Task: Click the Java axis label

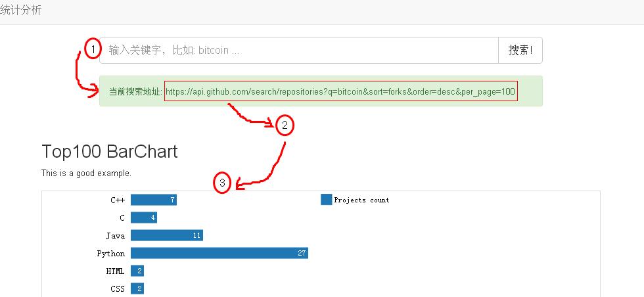Action: pos(115,235)
